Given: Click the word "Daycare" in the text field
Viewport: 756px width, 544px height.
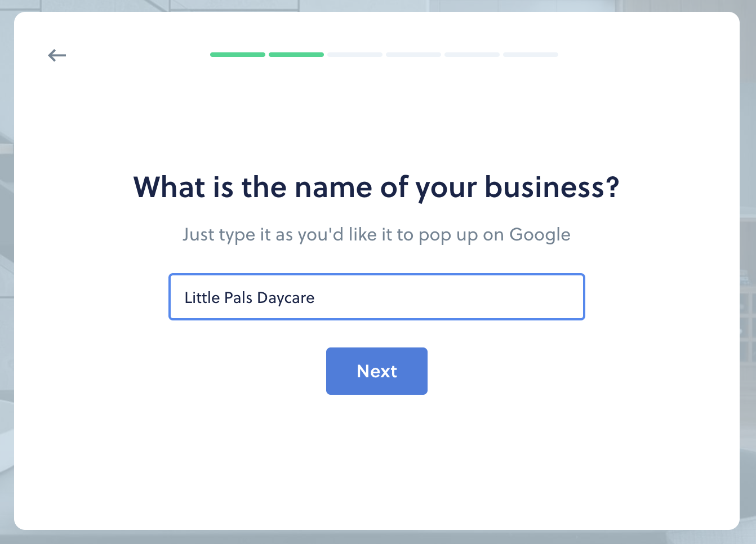Looking at the screenshot, I should point(286,298).
